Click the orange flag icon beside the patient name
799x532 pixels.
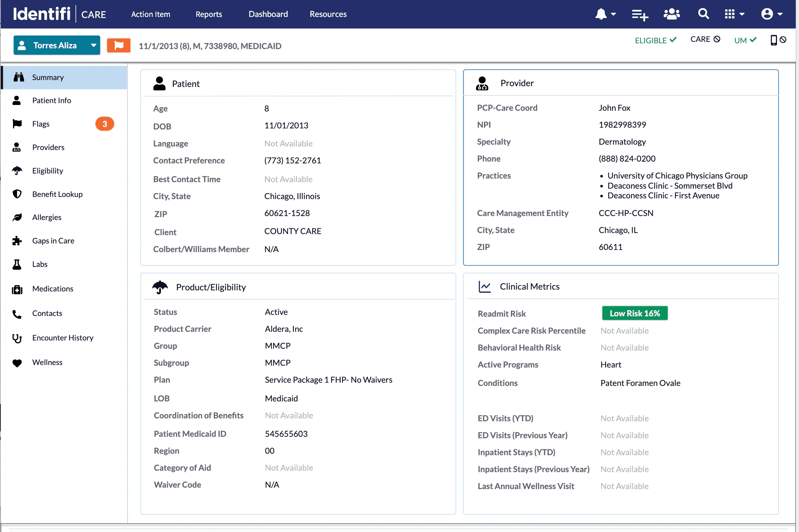click(x=118, y=45)
